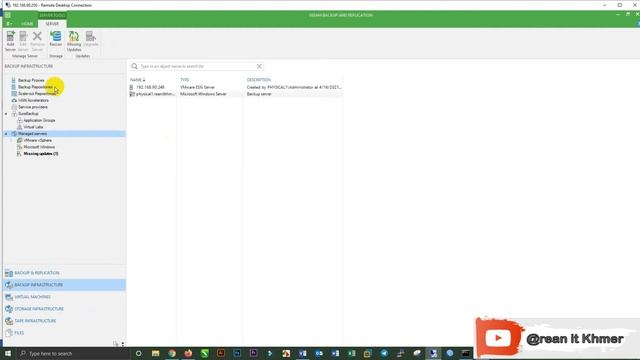
Task: Click the Rescan storage button
Action: coord(56,39)
